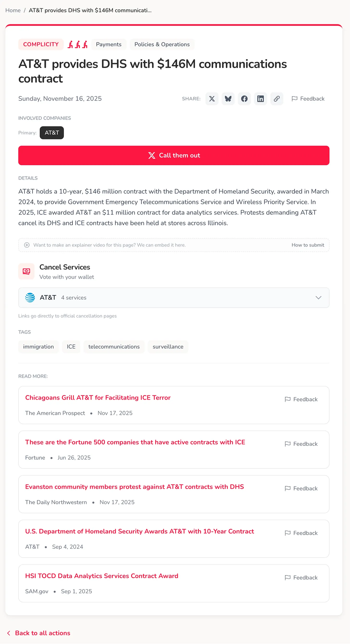Screen dimensions: 350x644
Task: Click the explainer video play icon
Action: (x=27, y=245)
